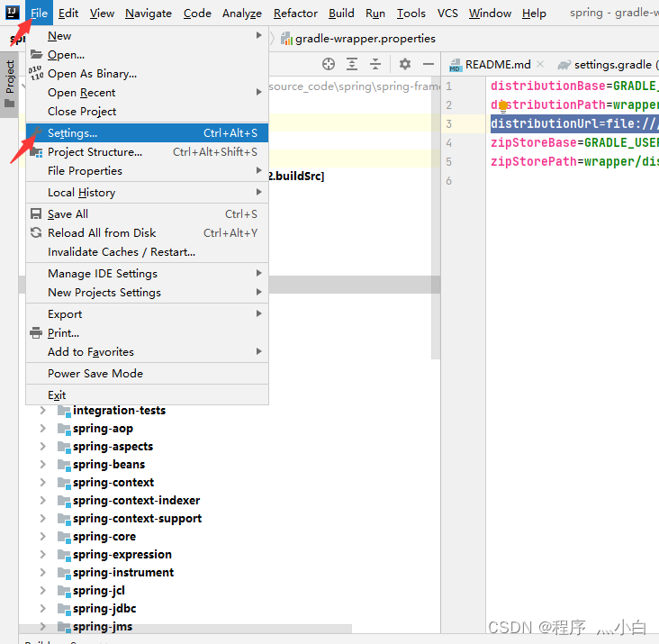
Task: Close the README.md tab
Action: tap(540, 64)
